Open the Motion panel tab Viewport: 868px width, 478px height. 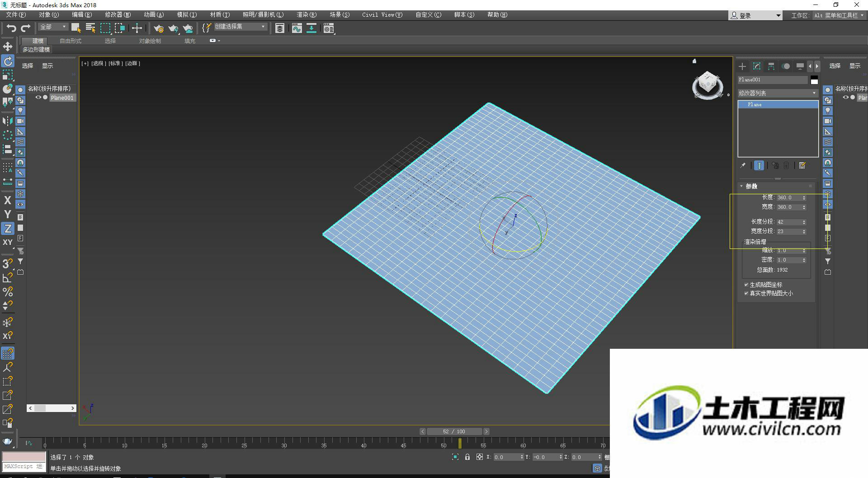(786, 66)
